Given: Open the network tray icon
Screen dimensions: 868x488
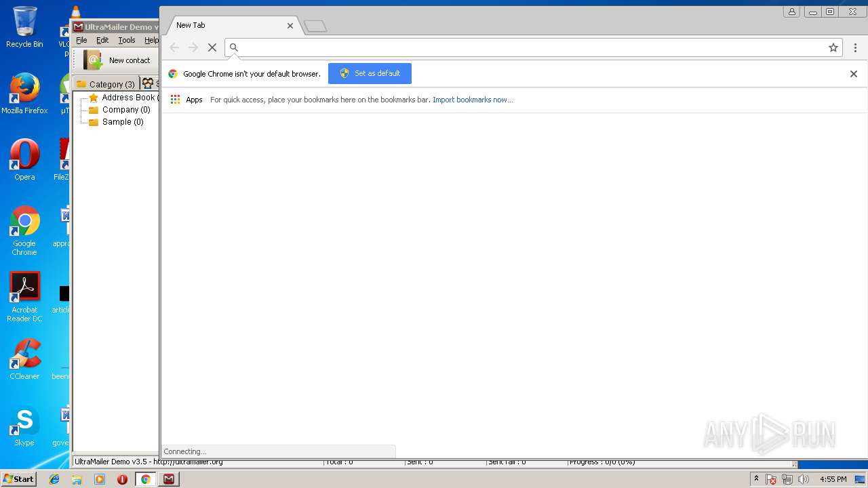Looking at the screenshot, I should 787,479.
